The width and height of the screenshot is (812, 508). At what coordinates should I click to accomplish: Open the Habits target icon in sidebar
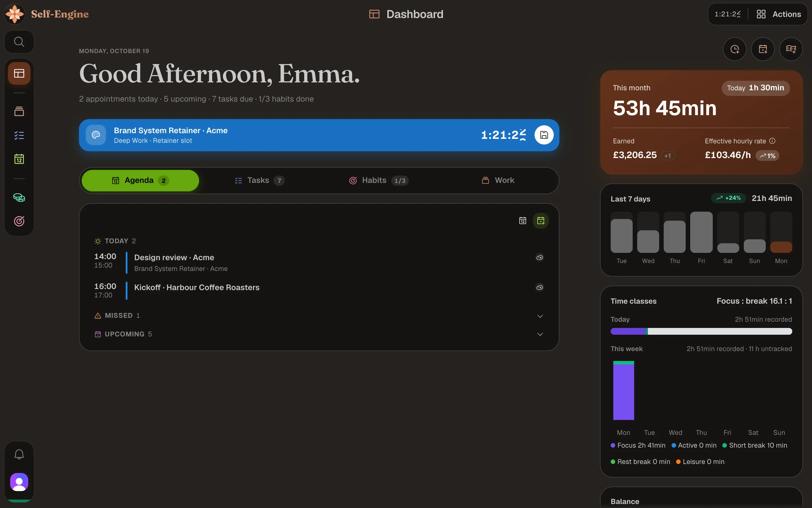(x=19, y=221)
